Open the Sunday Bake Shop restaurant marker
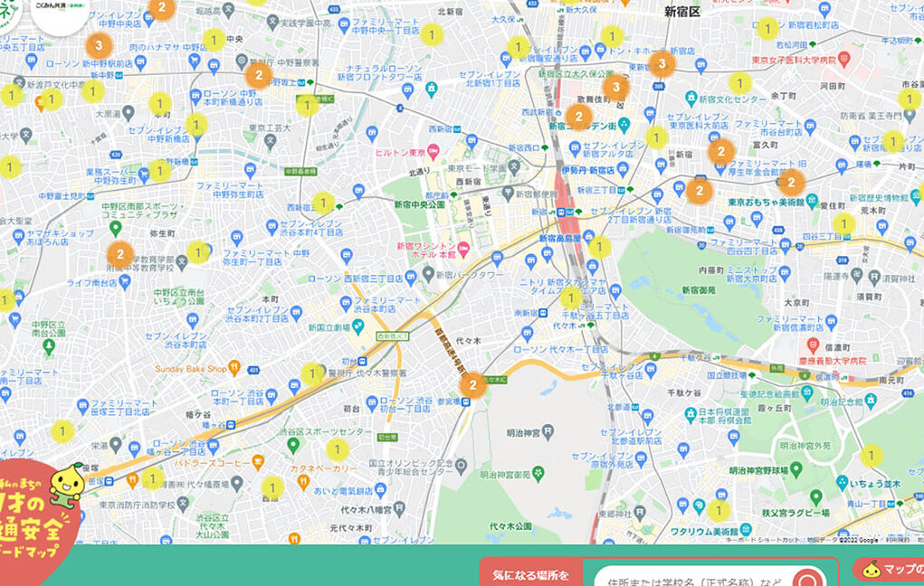This screenshot has height=586, width=924. [234, 367]
